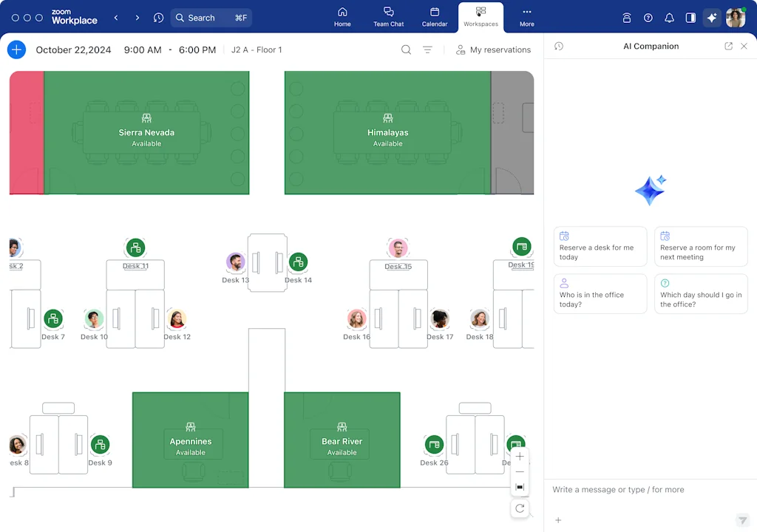Reset the map rotation with the refresh icon
This screenshot has height=532, width=757.
point(520,508)
